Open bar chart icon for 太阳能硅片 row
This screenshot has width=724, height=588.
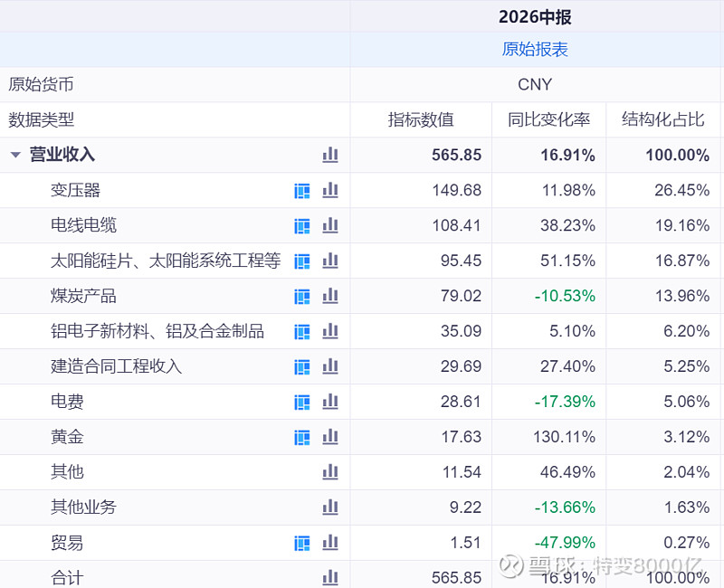(x=330, y=261)
